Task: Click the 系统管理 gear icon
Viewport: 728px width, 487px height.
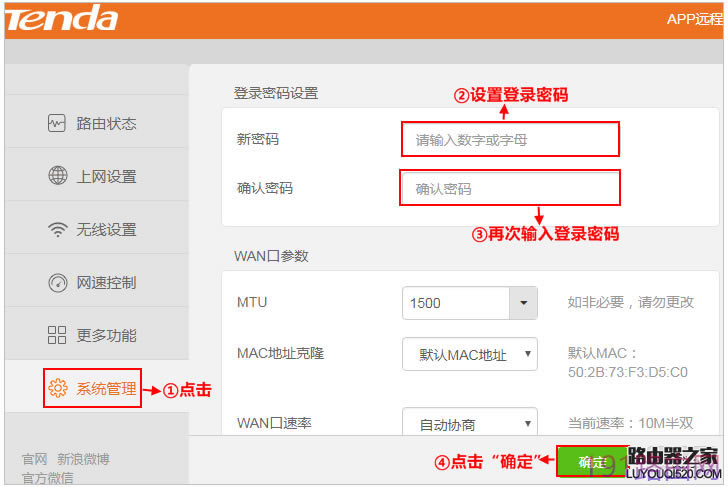Action: click(x=58, y=388)
